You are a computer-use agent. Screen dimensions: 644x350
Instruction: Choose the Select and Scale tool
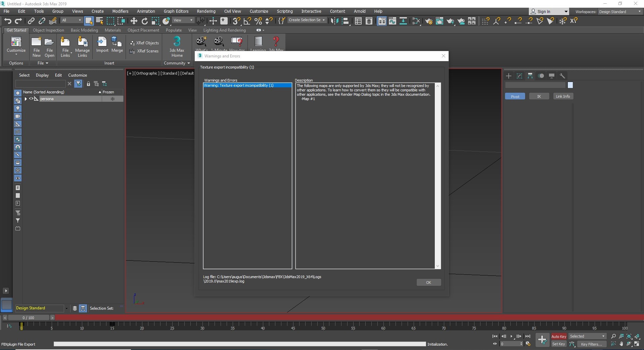155,21
